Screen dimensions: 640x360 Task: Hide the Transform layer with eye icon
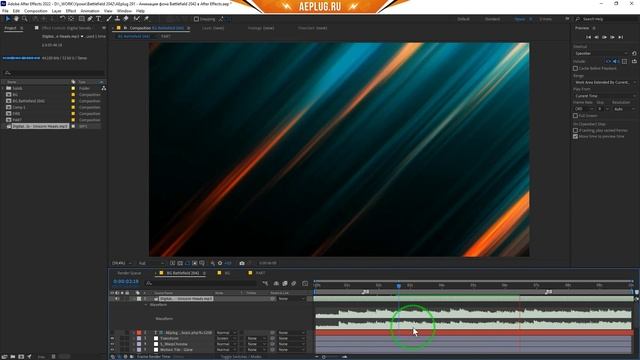[x=112, y=338]
